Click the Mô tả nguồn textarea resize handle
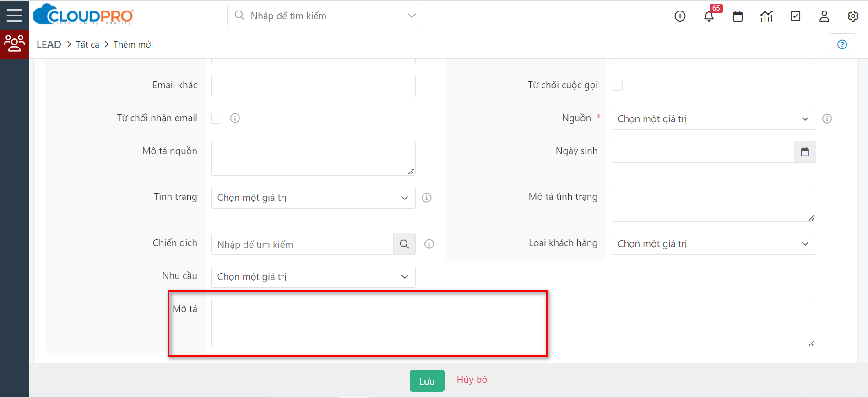The height and width of the screenshot is (398, 868). 411,172
